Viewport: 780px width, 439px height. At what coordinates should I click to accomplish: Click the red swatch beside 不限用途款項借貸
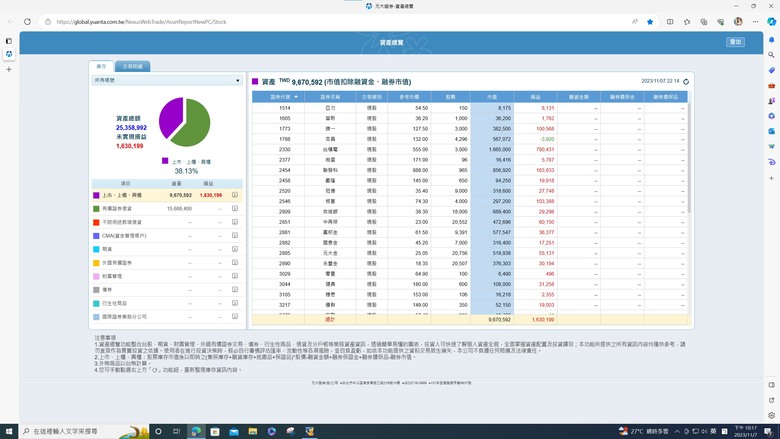97,222
